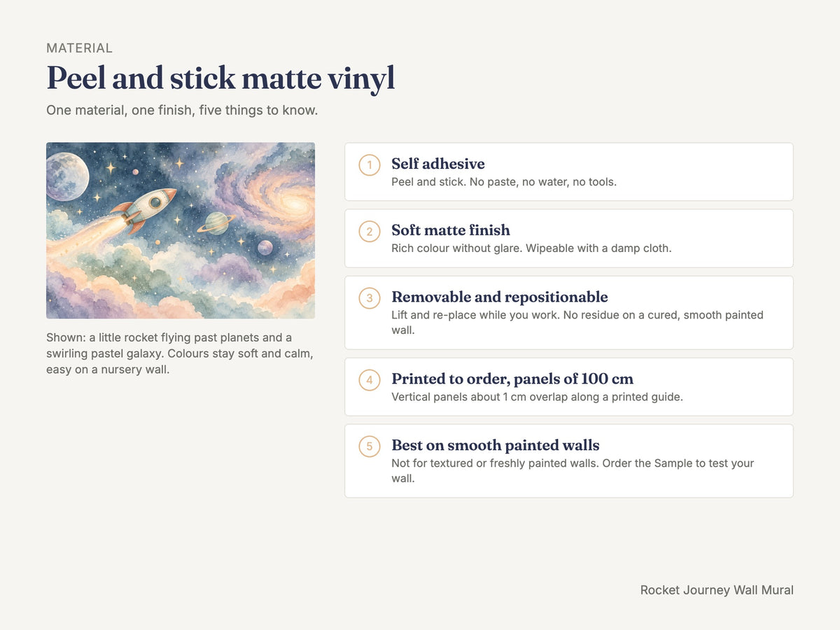
Task: Click the number 2 circle icon
Action: [x=370, y=232]
